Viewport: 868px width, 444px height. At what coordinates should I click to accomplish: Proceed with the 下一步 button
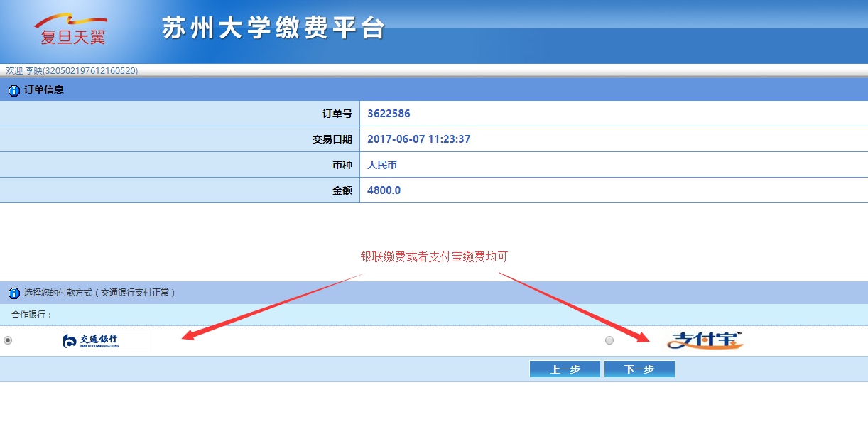639,369
